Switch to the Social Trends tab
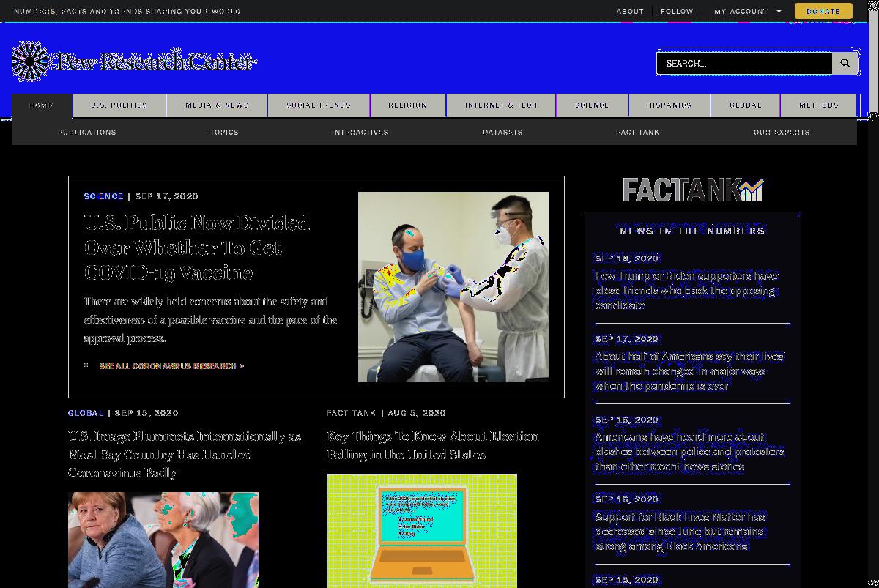This screenshot has height=588, width=879. pyautogui.click(x=319, y=105)
